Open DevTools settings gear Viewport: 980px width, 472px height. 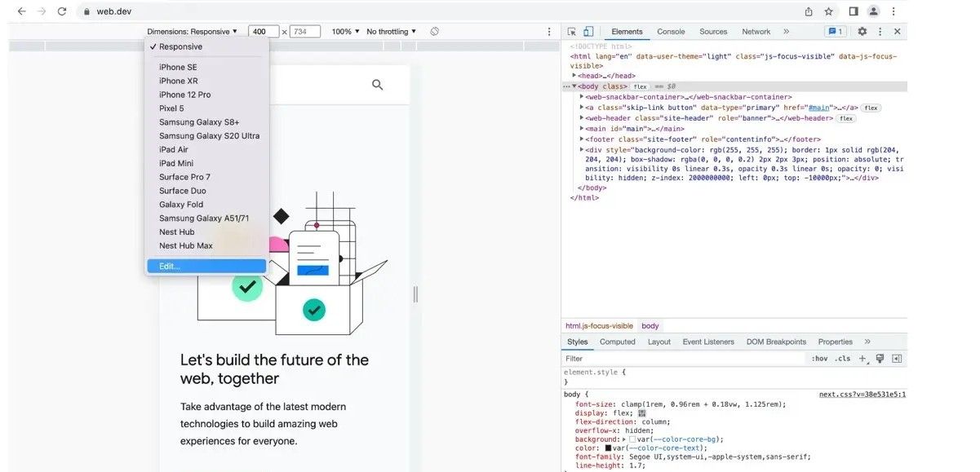point(862,32)
